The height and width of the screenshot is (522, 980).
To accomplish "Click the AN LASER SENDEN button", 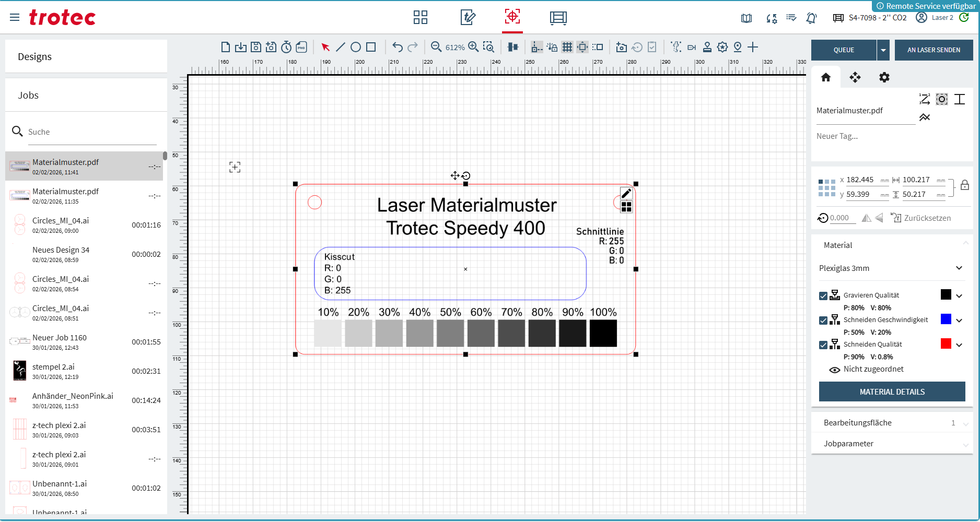I will tap(934, 50).
